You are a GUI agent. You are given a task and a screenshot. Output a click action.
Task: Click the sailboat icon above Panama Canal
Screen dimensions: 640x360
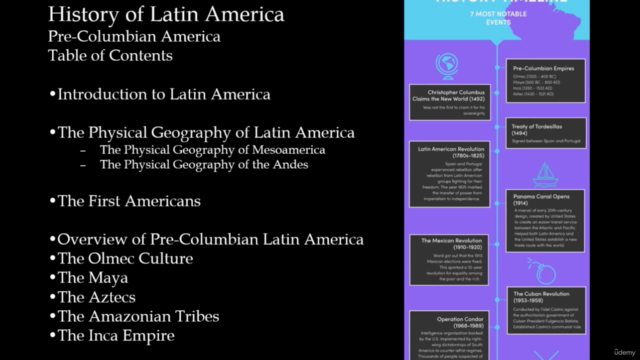(x=546, y=175)
